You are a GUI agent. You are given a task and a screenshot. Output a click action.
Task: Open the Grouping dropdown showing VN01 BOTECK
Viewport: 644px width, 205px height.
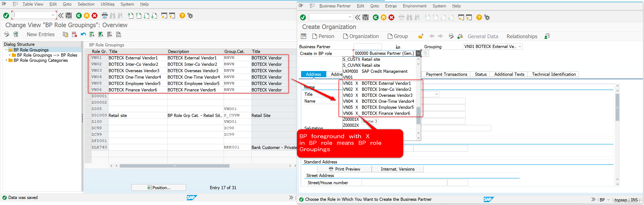pyautogui.click(x=520, y=47)
